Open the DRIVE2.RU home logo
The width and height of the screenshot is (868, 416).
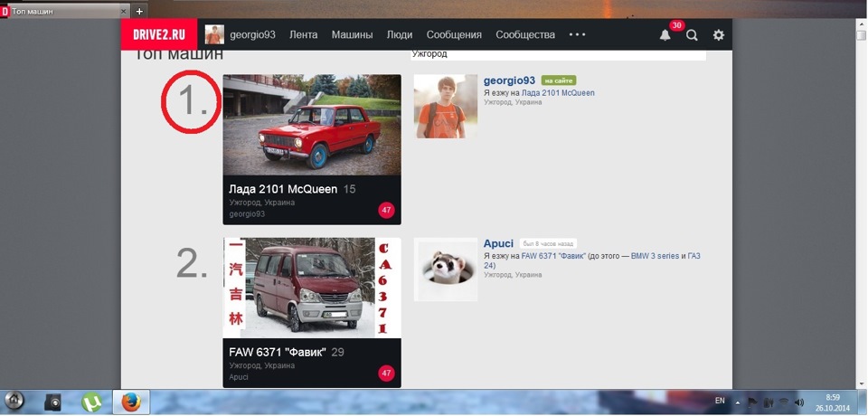[x=159, y=34]
